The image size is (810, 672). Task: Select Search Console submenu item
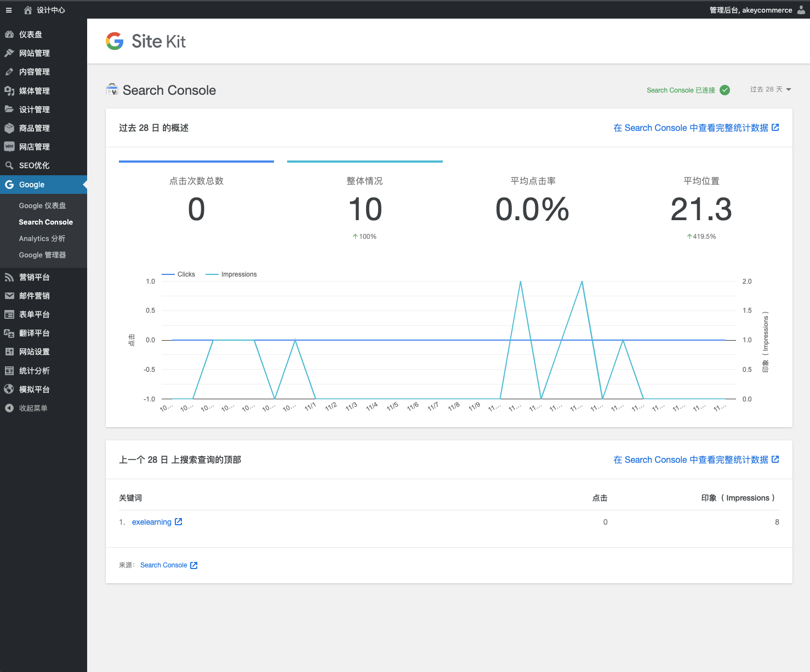point(45,222)
